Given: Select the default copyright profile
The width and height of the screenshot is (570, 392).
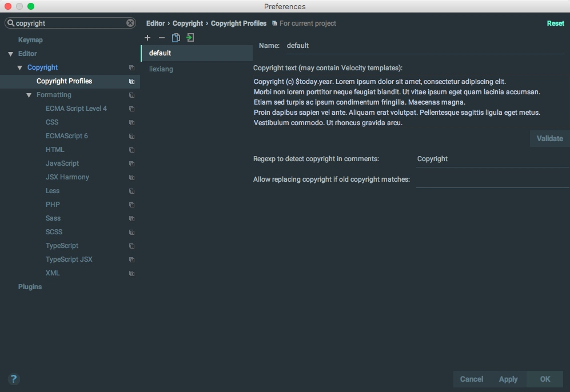Looking at the screenshot, I should [x=197, y=53].
